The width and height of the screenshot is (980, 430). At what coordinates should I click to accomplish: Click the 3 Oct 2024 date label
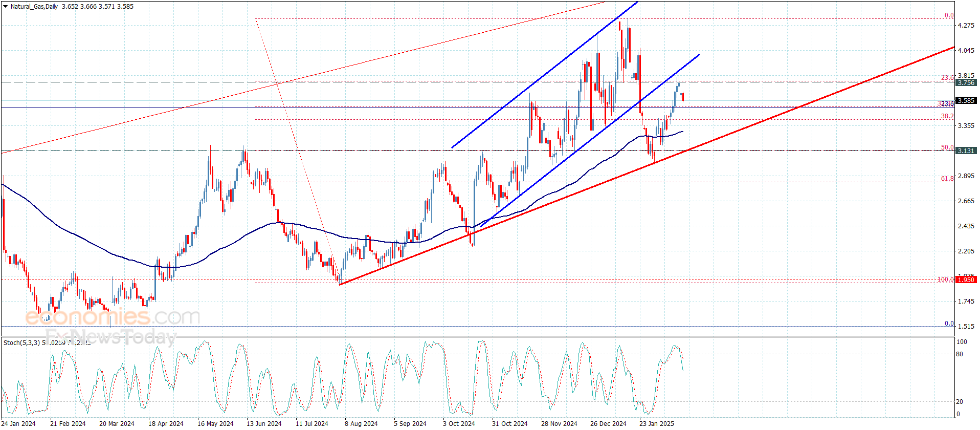[x=459, y=423]
